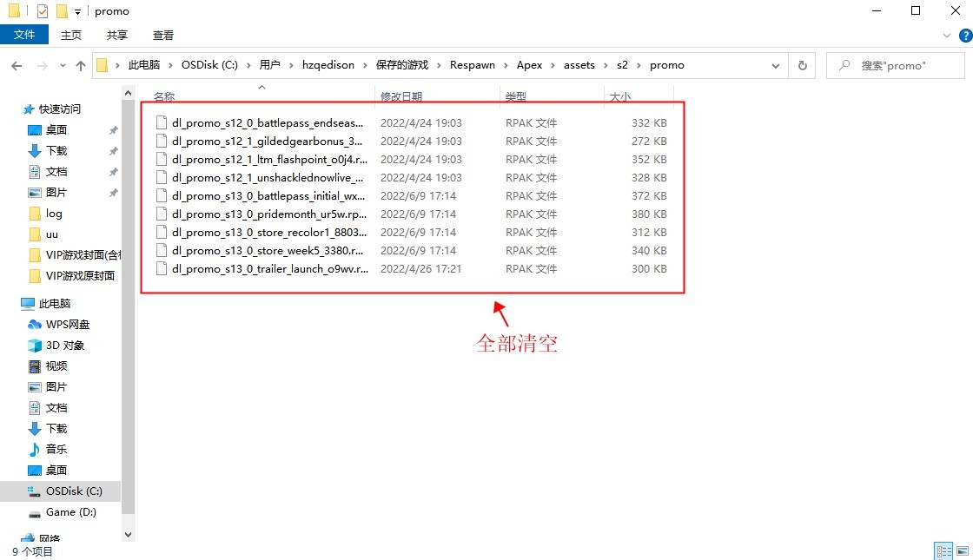
Task: Click the back navigation arrow
Action: (17, 64)
